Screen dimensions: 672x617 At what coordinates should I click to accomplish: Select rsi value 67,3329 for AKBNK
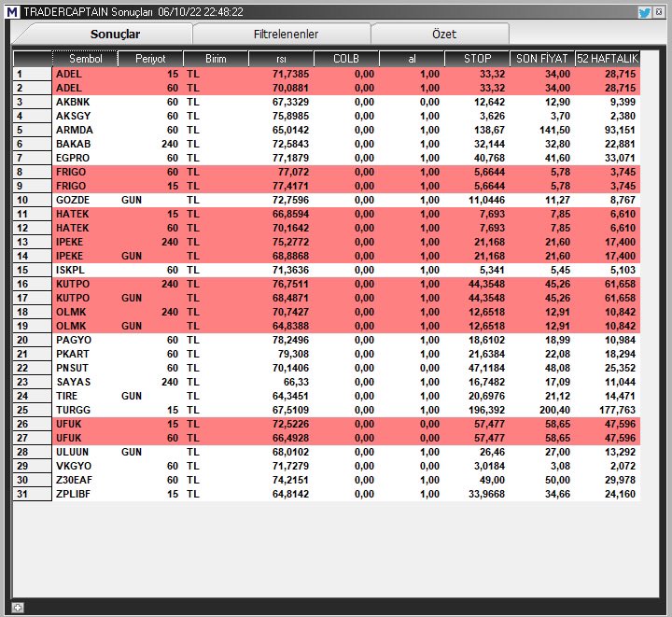click(x=290, y=102)
